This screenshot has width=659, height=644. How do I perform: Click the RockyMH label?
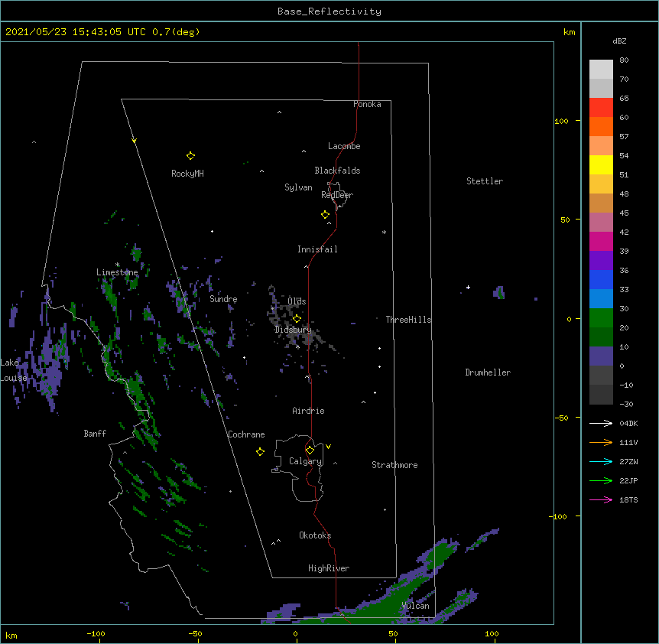pyautogui.click(x=187, y=174)
